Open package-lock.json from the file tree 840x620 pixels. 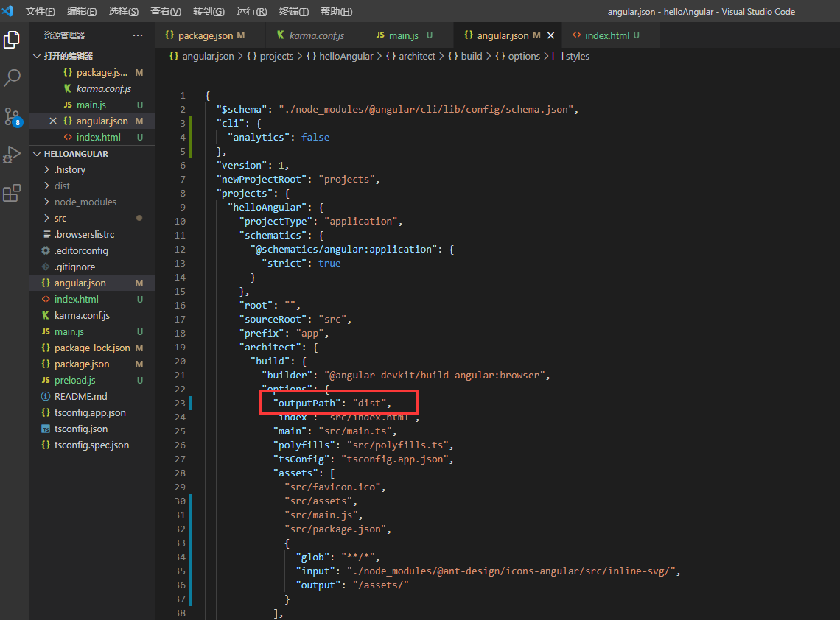coord(92,348)
